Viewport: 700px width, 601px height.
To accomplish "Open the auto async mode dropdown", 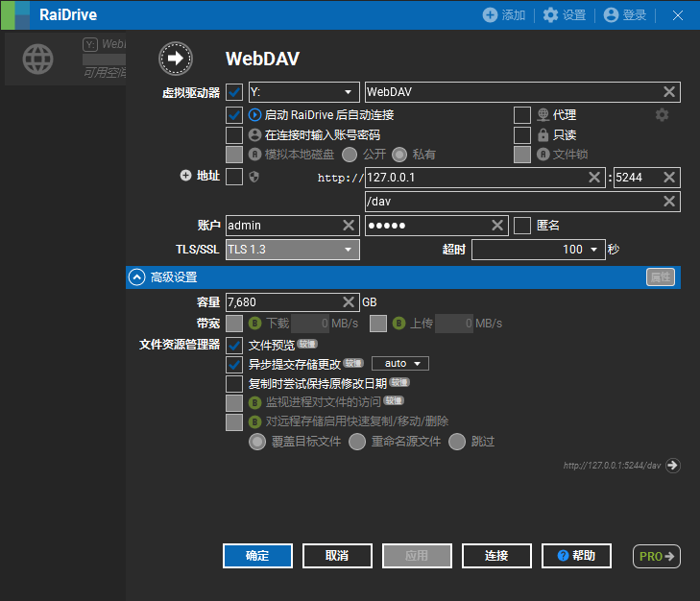I will point(400,364).
